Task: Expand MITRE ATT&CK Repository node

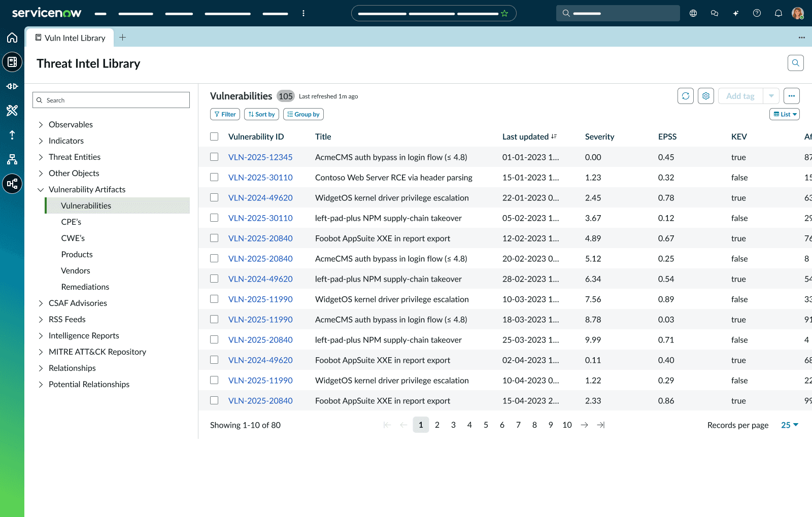Action: coord(41,352)
